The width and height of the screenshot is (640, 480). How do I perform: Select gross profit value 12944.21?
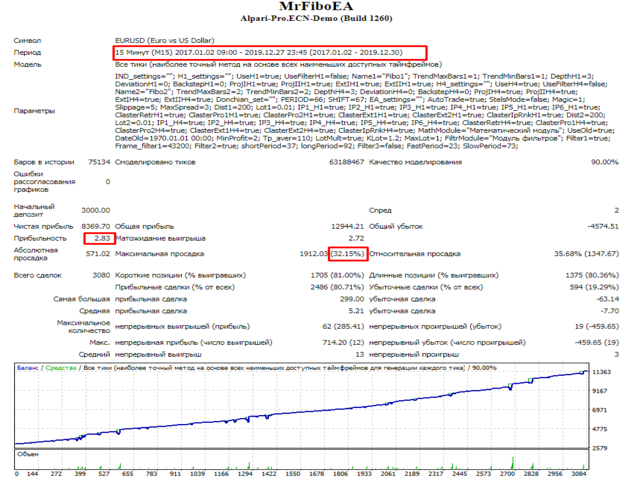click(x=347, y=226)
